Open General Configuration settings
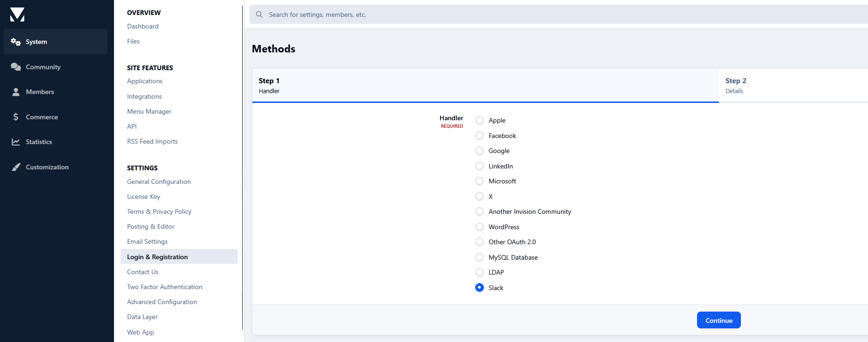The image size is (868, 342). click(x=159, y=182)
